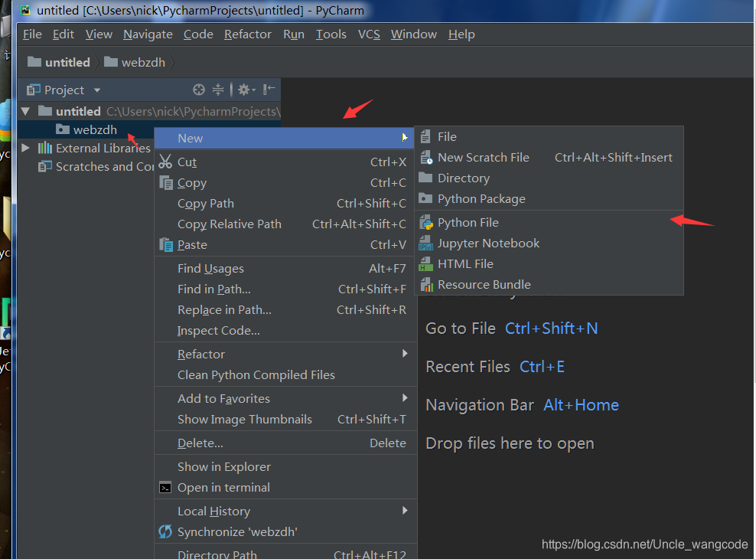Expand the Local History submenu arrow
Image resolution: width=756 pixels, height=559 pixels.
405,510
